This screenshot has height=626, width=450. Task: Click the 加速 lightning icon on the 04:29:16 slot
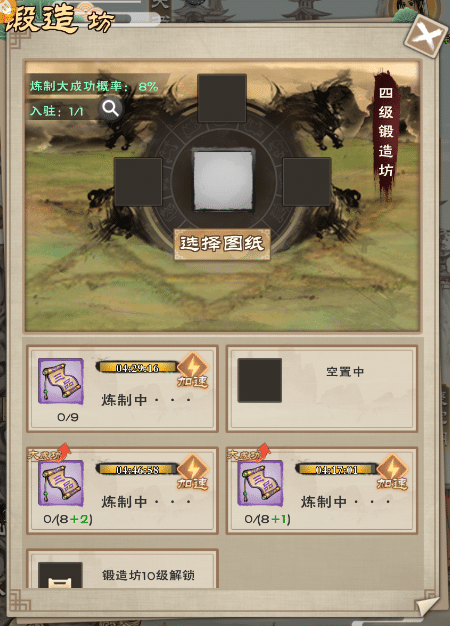click(x=193, y=370)
